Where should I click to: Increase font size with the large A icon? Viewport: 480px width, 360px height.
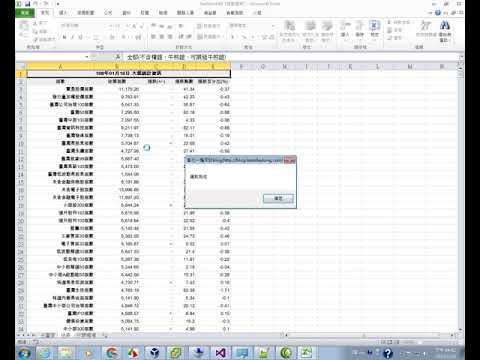click(133, 26)
